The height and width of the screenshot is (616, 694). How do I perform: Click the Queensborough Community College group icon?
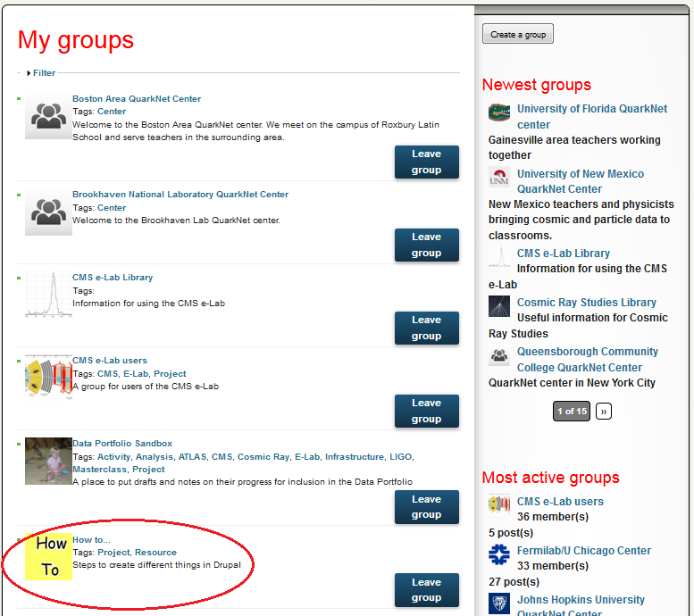499,355
